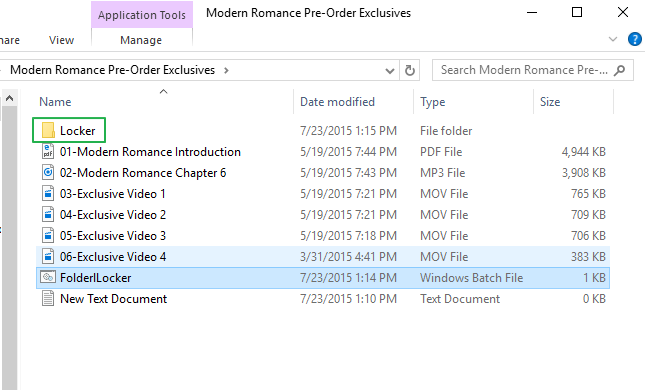Click the MOV icon of 03-Exclusive Video 1
The image size is (645, 390).
click(48, 193)
